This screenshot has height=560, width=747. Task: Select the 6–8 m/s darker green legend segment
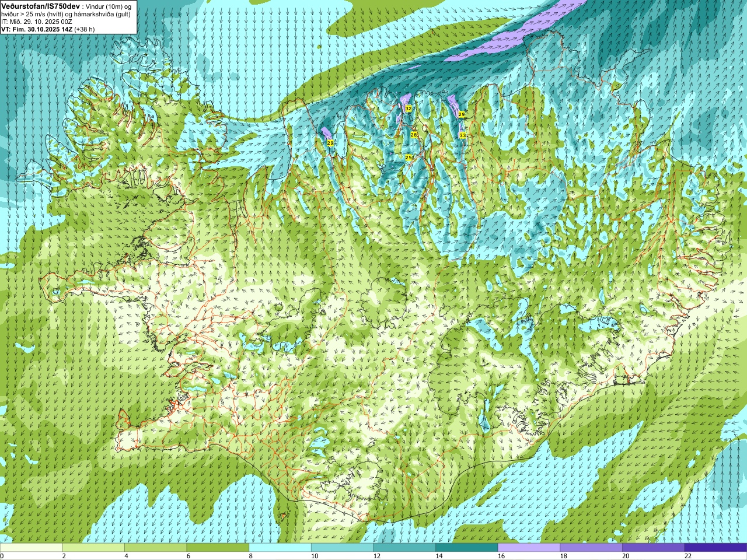pyautogui.click(x=218, y=548)
